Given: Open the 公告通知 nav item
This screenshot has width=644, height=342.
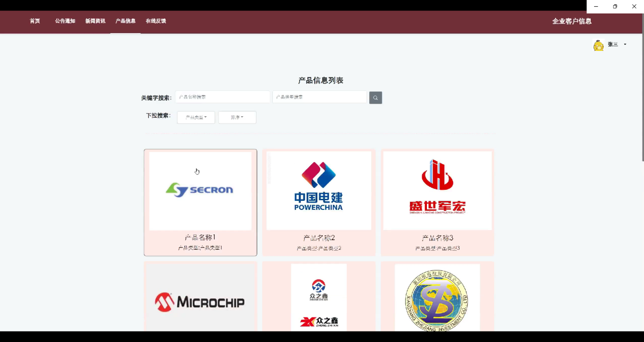Looking at the screenshot, I should [x=65, y=21].
